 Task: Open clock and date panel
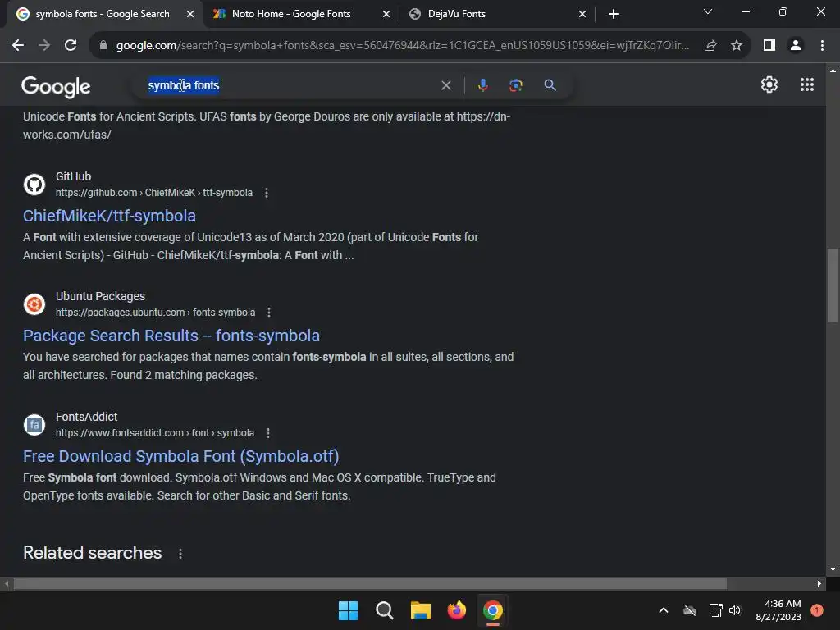778,610
